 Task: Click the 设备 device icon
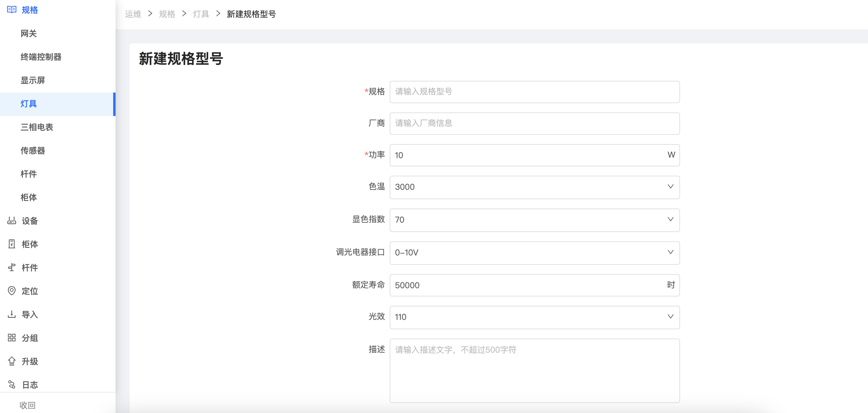[x=12, y=221]
